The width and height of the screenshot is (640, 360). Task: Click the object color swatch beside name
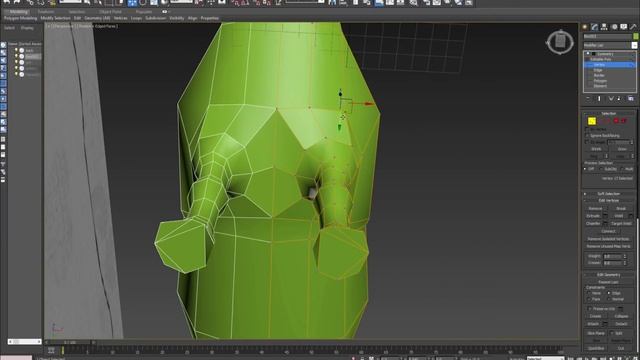[x=635, y=36]
